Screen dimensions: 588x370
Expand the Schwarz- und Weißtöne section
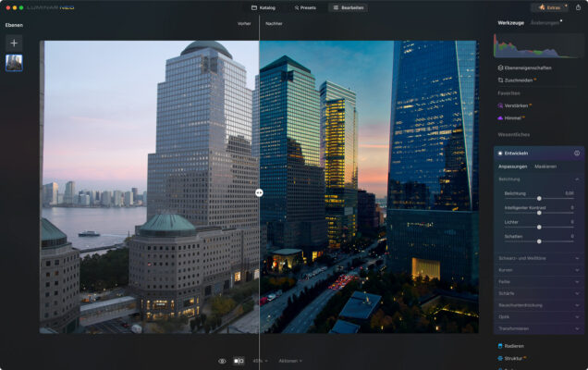pyautogui.click(x=538, y=258)
